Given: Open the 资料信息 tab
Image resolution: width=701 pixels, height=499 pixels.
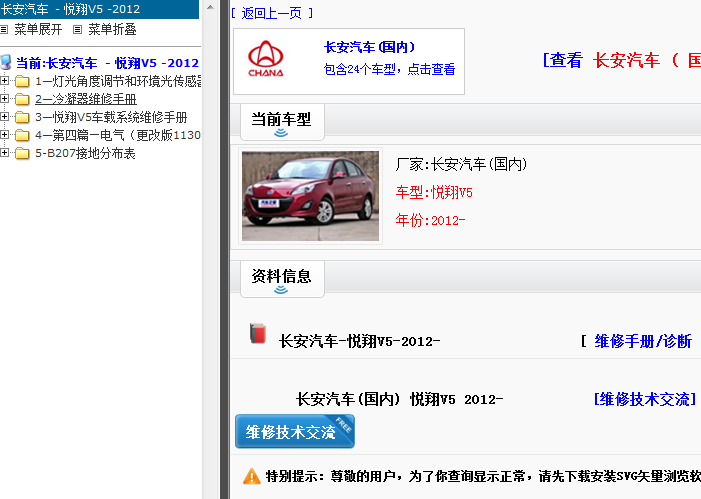Looking at the screenshot, I should [282, 279].
